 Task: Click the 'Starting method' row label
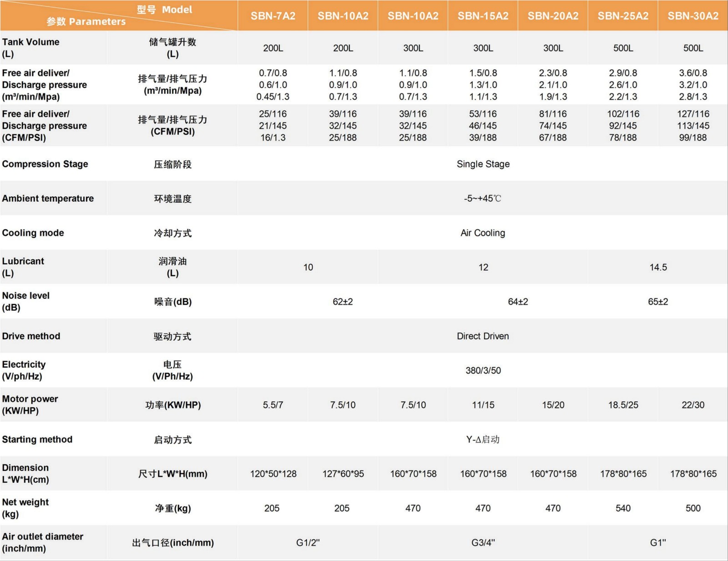tap(37, 440)
